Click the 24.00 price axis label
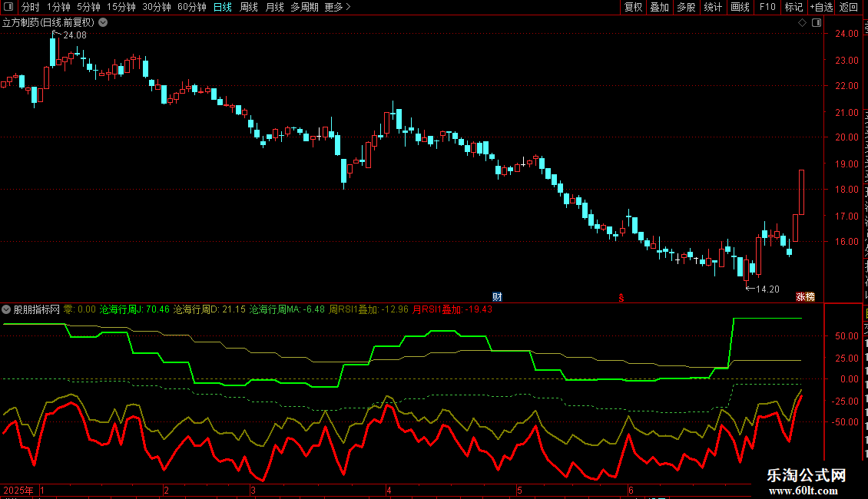 (x=847, y=34)
